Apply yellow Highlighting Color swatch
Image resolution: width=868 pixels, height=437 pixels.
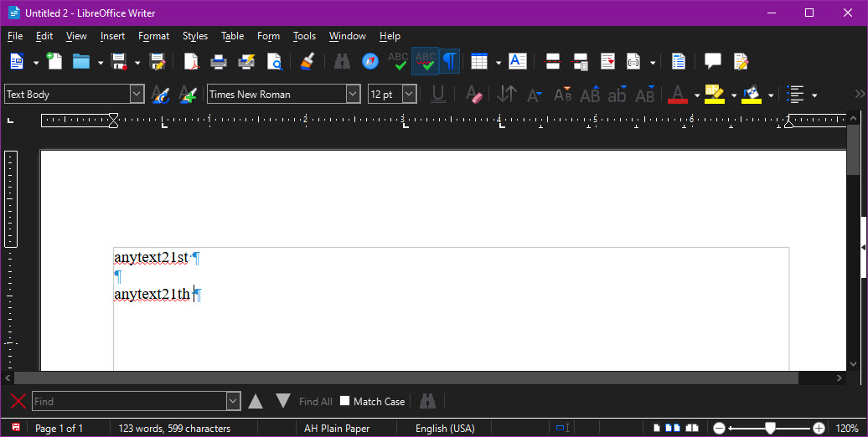[715, 95]
